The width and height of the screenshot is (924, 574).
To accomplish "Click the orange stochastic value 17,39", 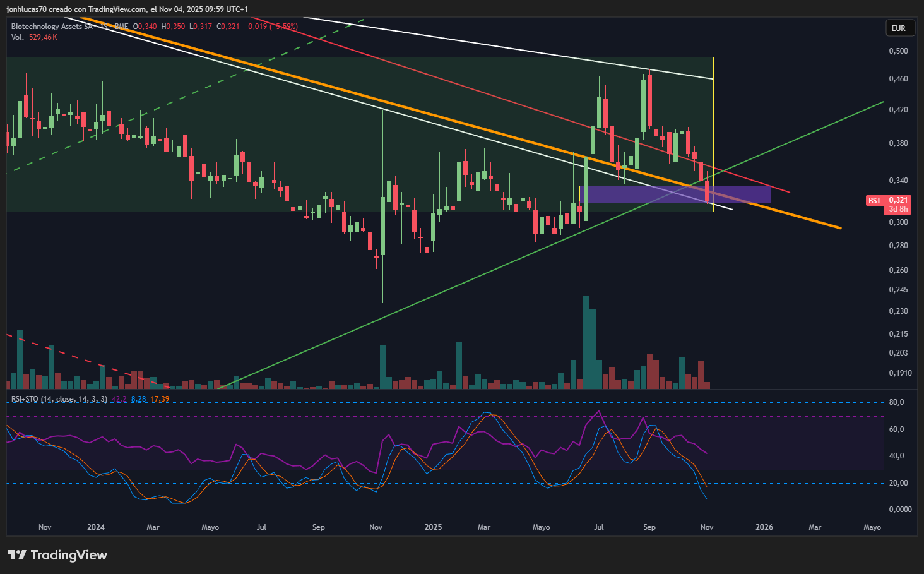I will click(160, 399).
